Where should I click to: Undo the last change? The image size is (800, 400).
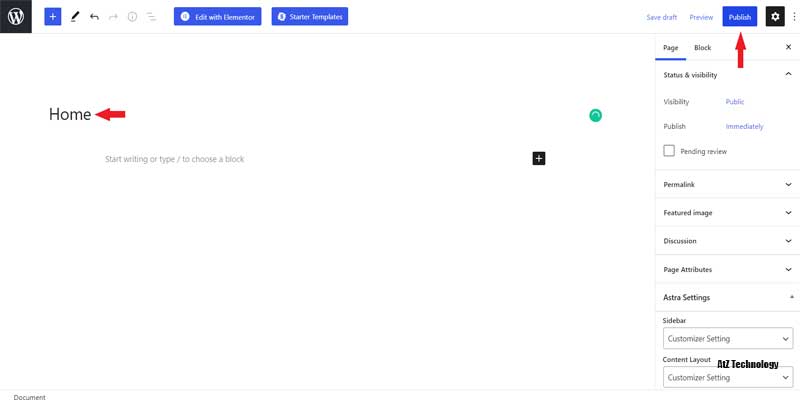click(x=94, y=17)
